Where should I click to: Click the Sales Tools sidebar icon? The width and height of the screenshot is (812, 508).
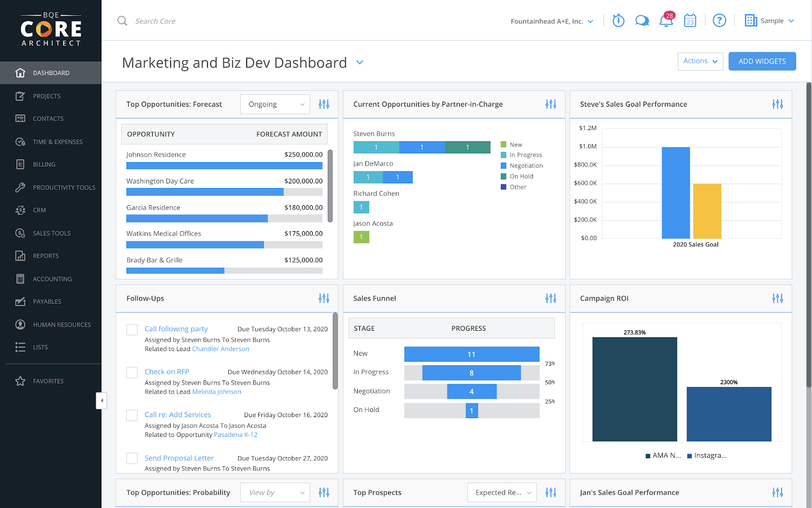20,233
